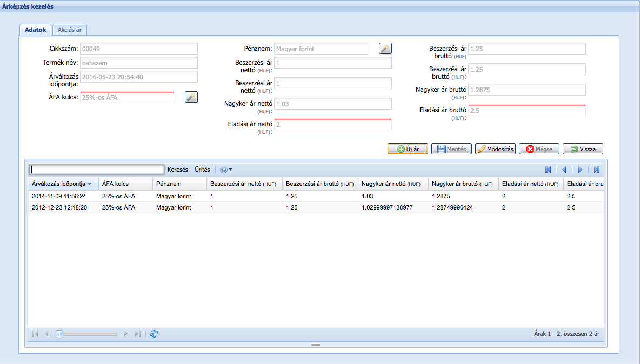
Task: Click the Keresés search link
Action: point(178,170)
